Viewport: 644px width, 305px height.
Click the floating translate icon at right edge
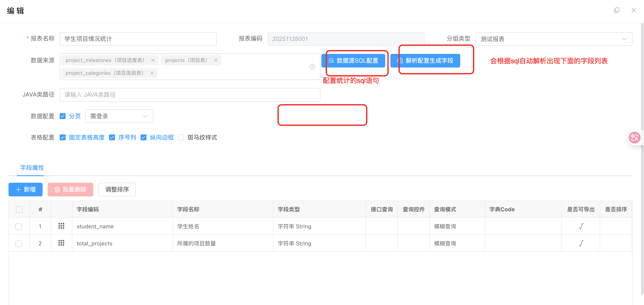[634, 138]
